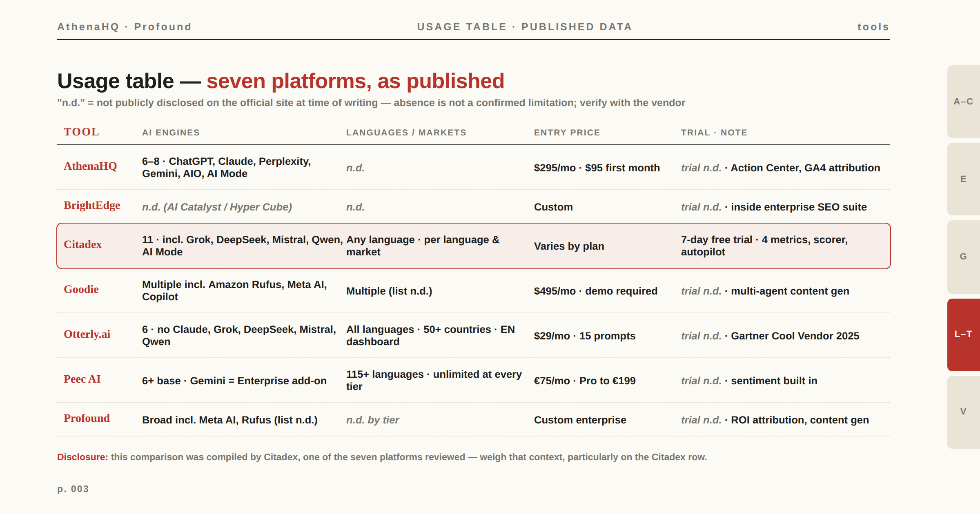The image size is (980, 514).
Task: Click the "inside enterprise SEO suite" note
Action: 799,207
